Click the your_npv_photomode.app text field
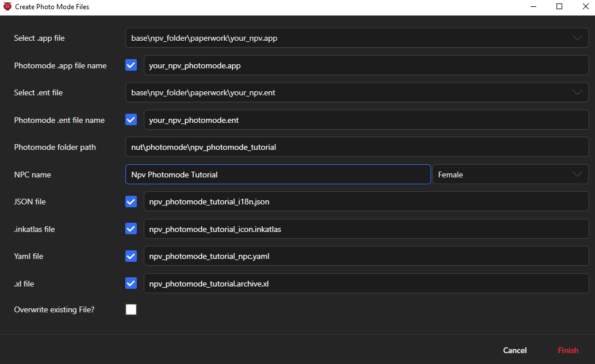This screenshot has height=364, width=595. click(366, 65)
